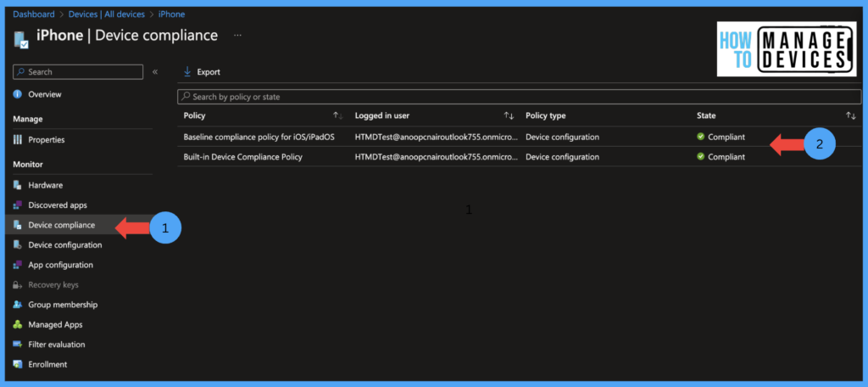Click logged in user of Built-in policy row
868x387 pixels.
437,157
